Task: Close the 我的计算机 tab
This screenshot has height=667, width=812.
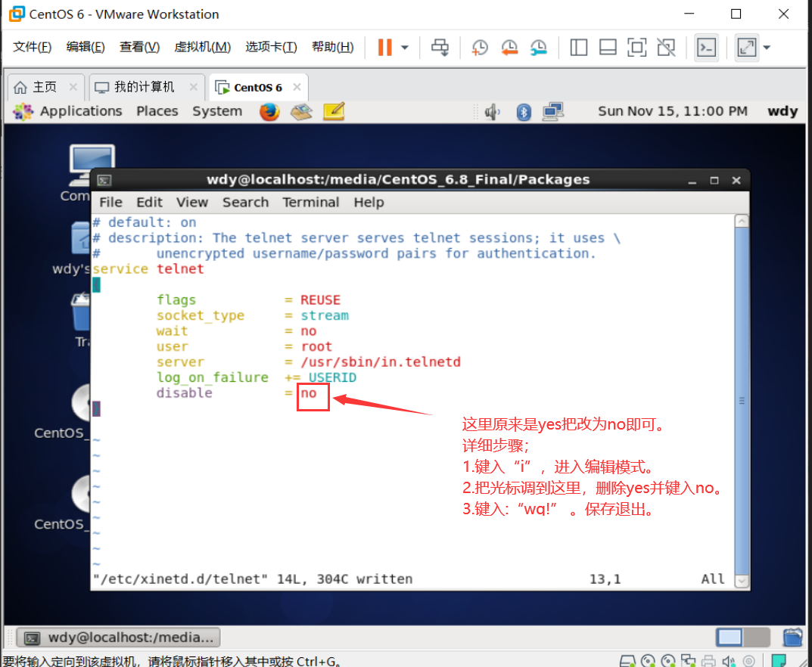Action: point(193,87)
